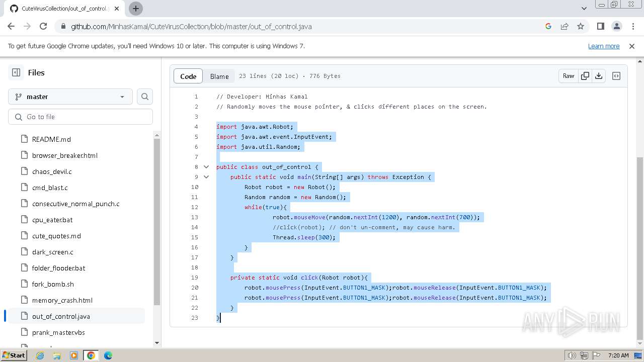
Task: View site information lock icon
Action: [x=62, y=26]
